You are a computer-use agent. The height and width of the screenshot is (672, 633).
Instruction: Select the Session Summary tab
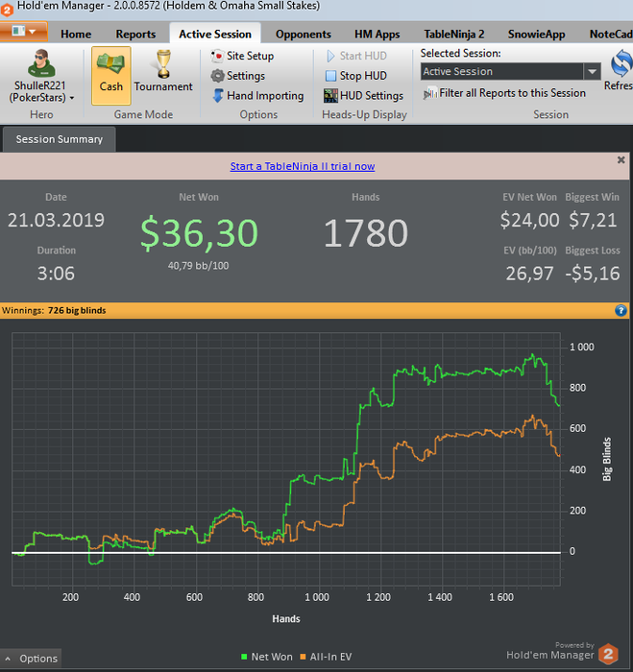(60, 139)
